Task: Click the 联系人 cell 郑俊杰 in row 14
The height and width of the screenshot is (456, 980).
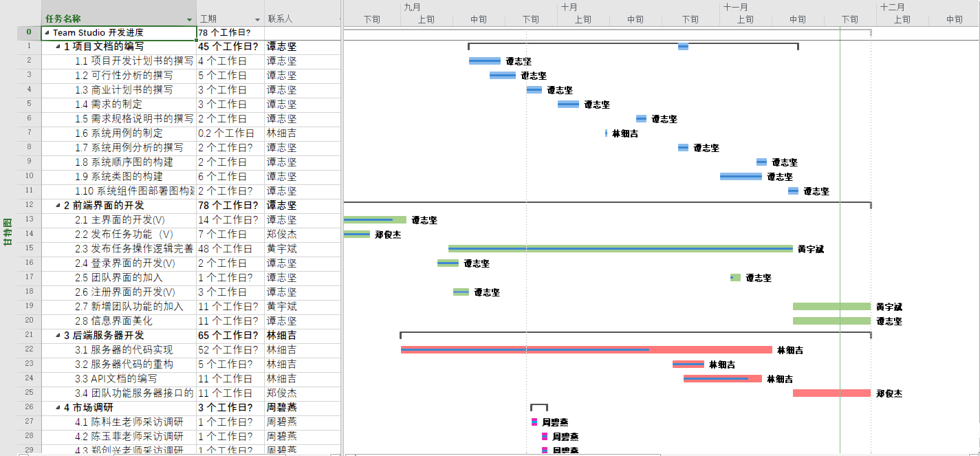Action: pyautogui.click(x=301, y=235)
